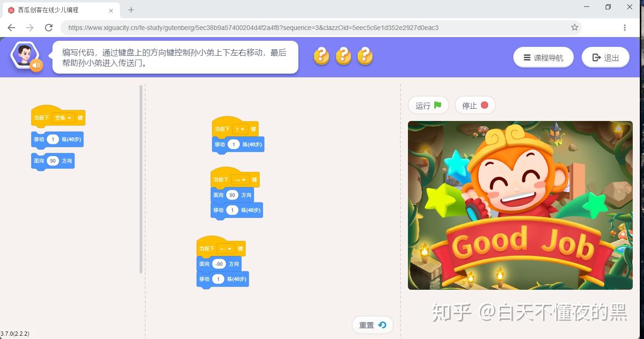Click the 90 direction value under the → block
644x339 pixels.
pyautogui.click(x=232, y=195)
